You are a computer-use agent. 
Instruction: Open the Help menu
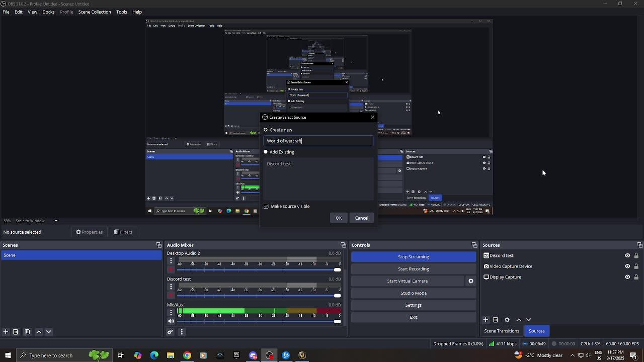click(x=137, y=12)
